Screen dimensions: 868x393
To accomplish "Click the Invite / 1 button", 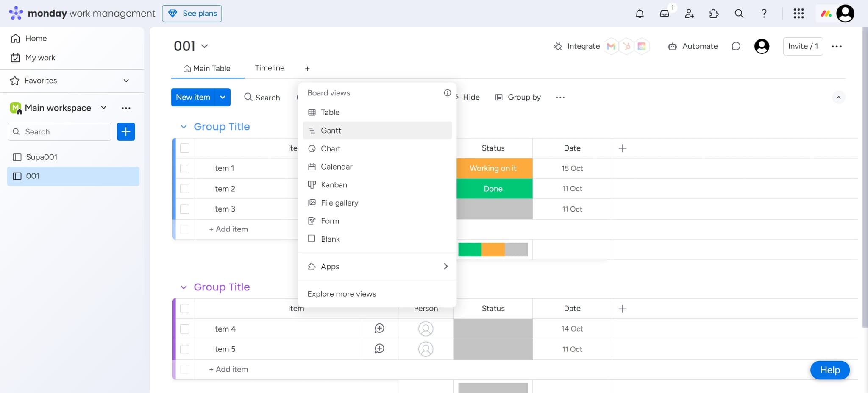I will (802, 46).
